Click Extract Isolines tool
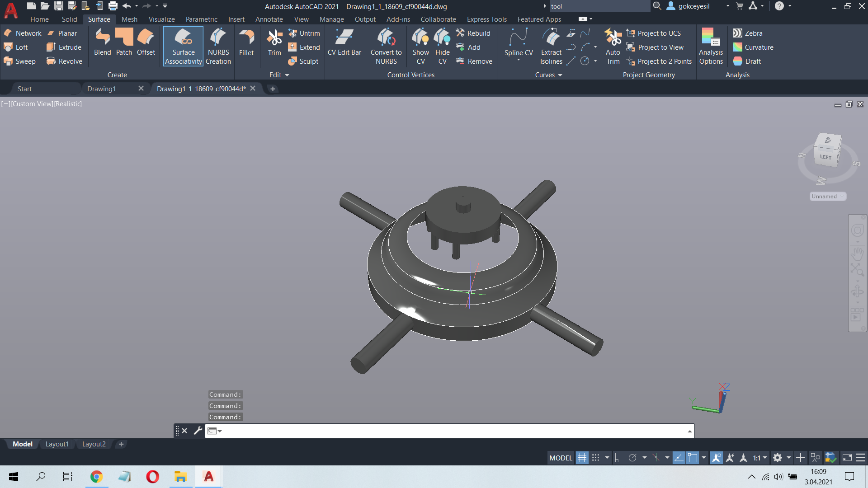 551,47
